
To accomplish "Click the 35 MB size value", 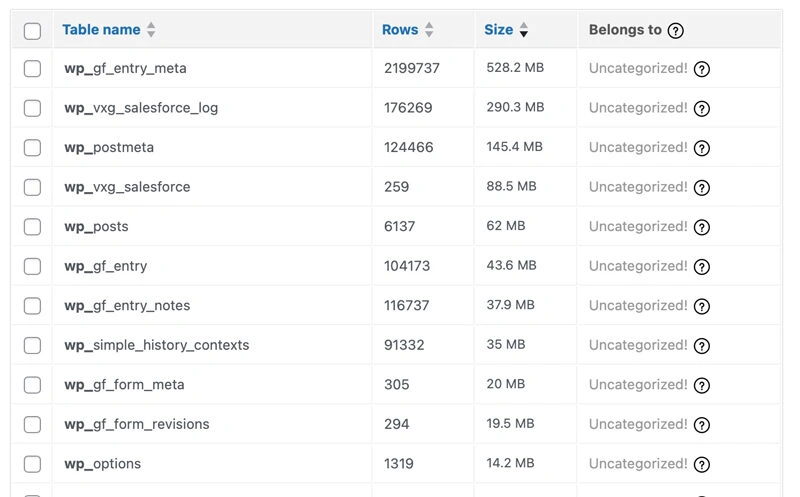I will 506,344.
